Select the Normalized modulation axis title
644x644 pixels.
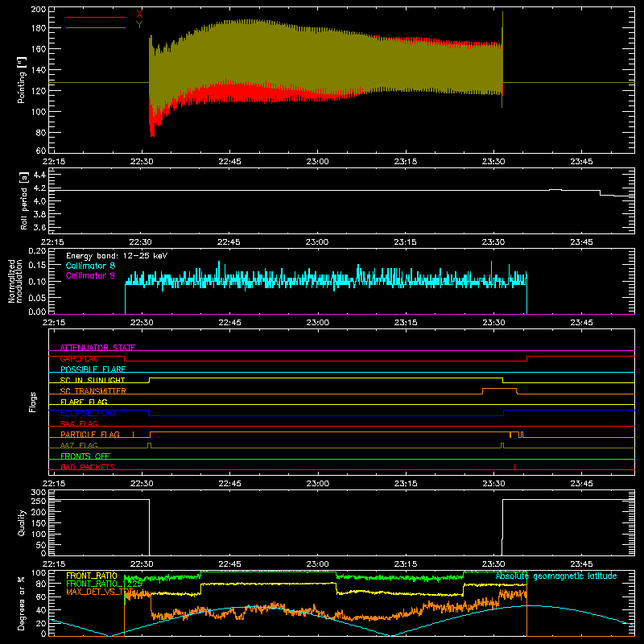15,281
